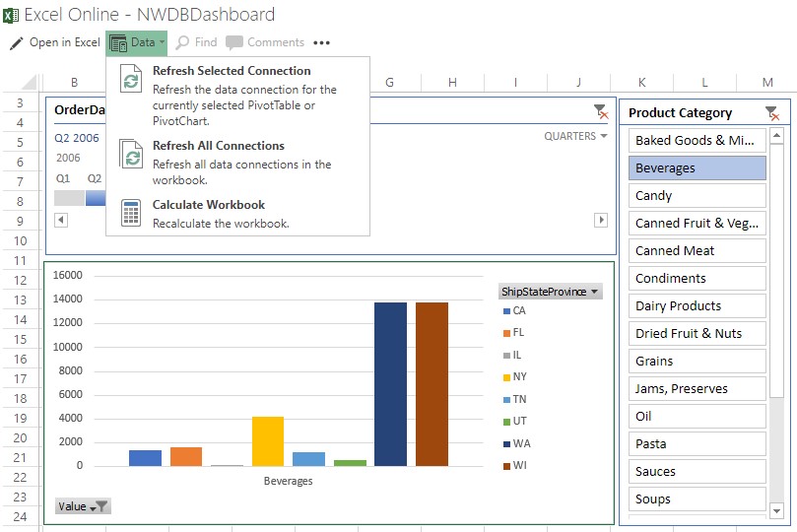The width and height of the screenshot is (797, 532).
Task: Select the Oil slicer item
Action: coord(697,416)
